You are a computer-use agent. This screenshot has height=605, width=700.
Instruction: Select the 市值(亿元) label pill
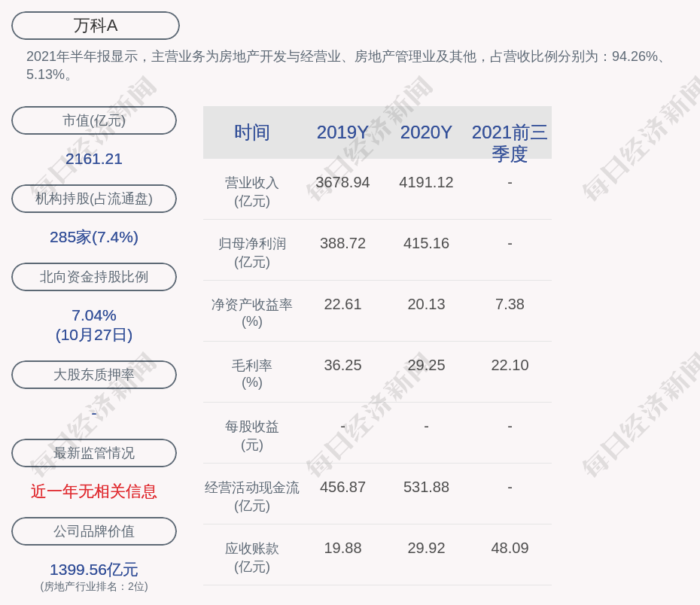point(94,120)
